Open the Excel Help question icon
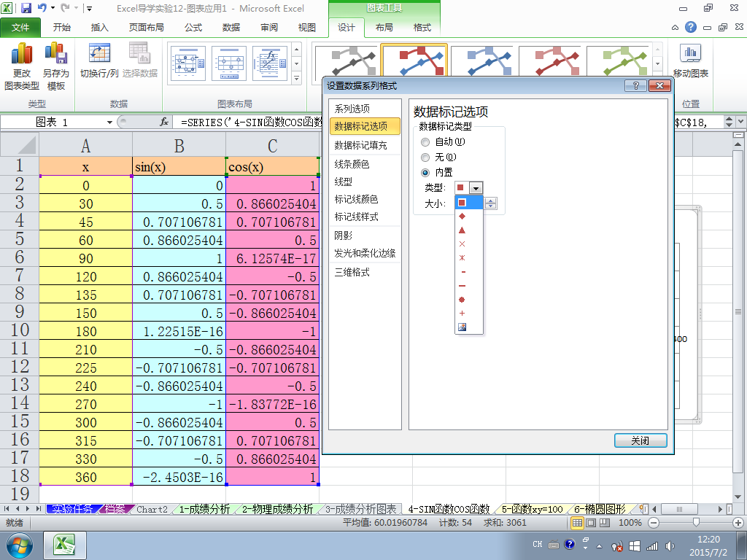 tap(690, 27)
